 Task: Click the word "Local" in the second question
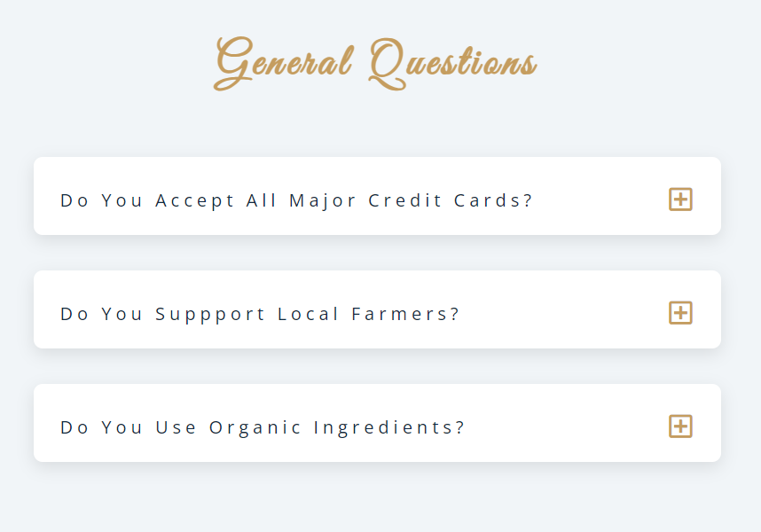click(x=308, y=314)
